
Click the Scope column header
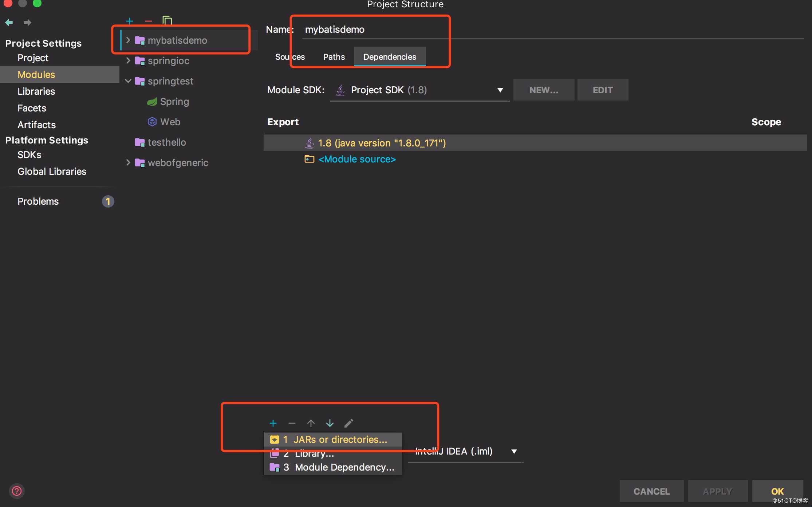(x=766, y=122)
